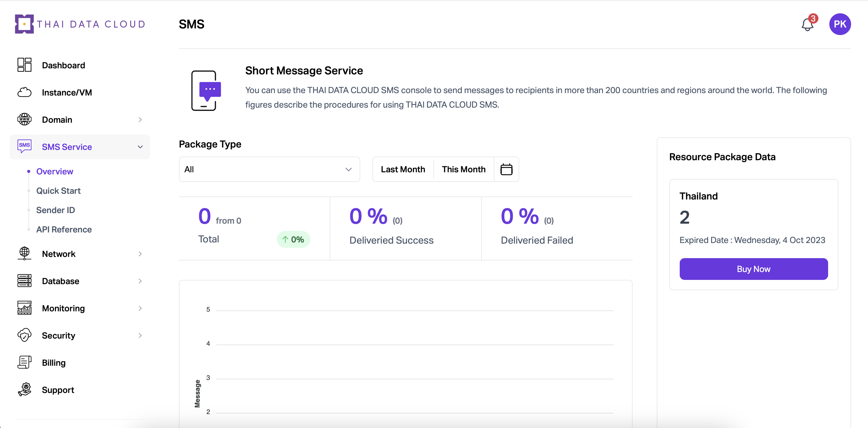Open the API Reference submenu link
The image size is (868, 428).
(64, 229)
